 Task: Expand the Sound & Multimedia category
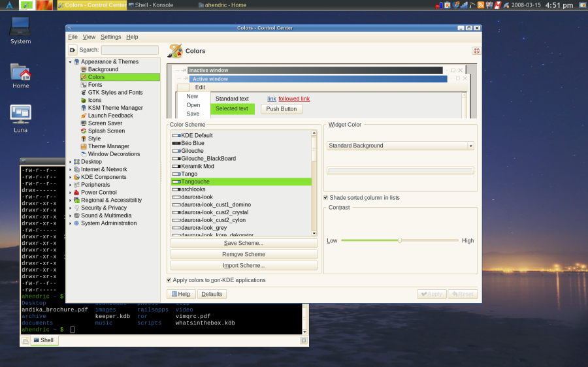[70, 215]
